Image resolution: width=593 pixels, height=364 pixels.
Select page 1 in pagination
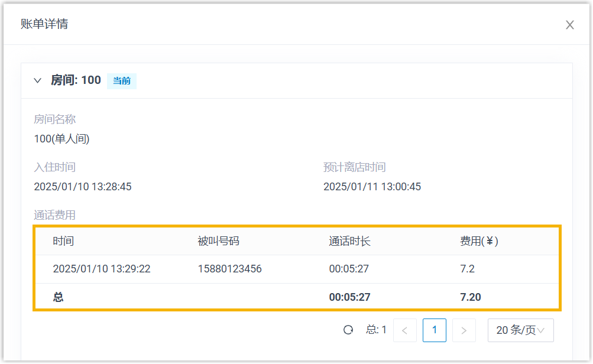click(435, 330)
